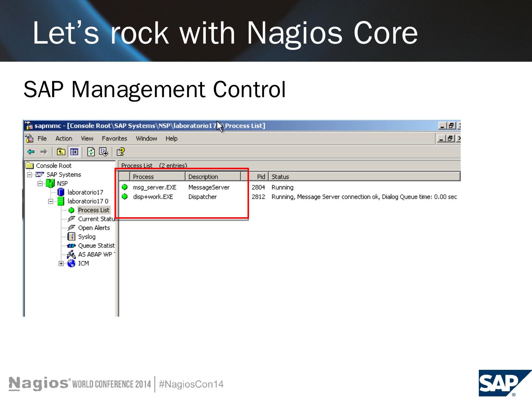Image resolution: width=532 pixels, height=399 pixels.
Task: Open the Window menu
Action: click(x=146, y=139)
